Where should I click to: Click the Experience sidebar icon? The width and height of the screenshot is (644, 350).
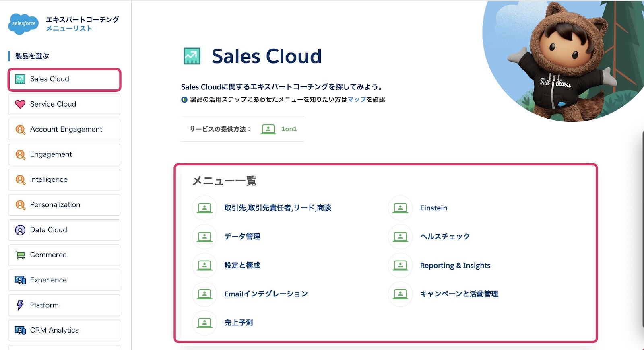point(20,280)
